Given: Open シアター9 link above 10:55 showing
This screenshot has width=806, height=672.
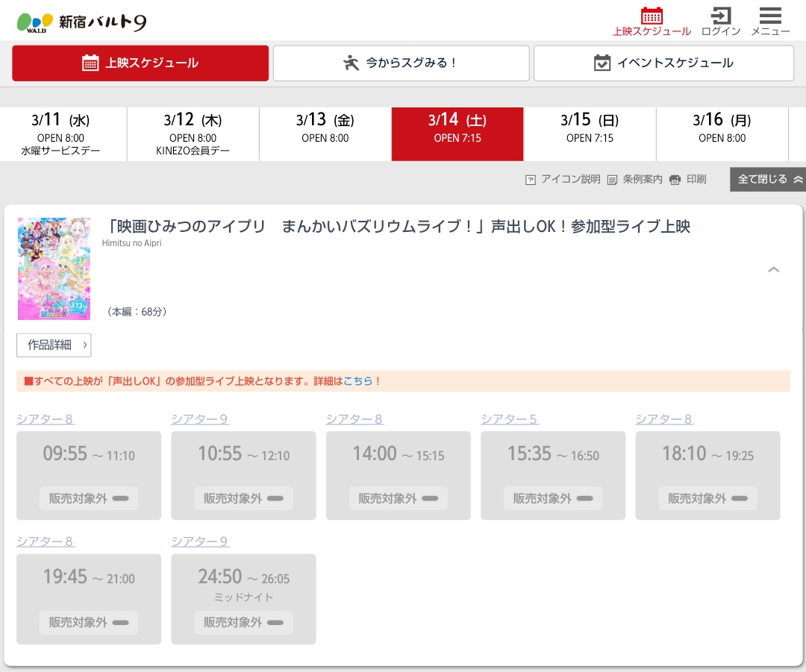Looking at the screenshot, I should [x=200, y=419].
